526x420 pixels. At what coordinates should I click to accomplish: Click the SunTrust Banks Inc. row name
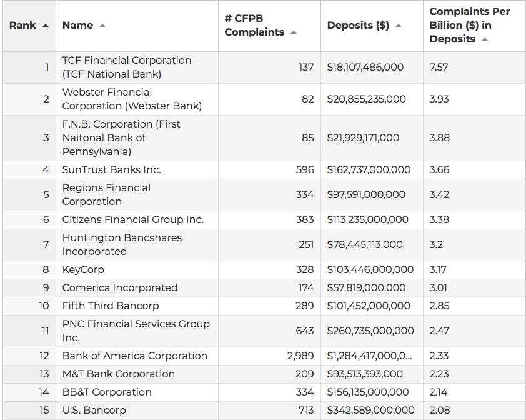pos(111,169)
